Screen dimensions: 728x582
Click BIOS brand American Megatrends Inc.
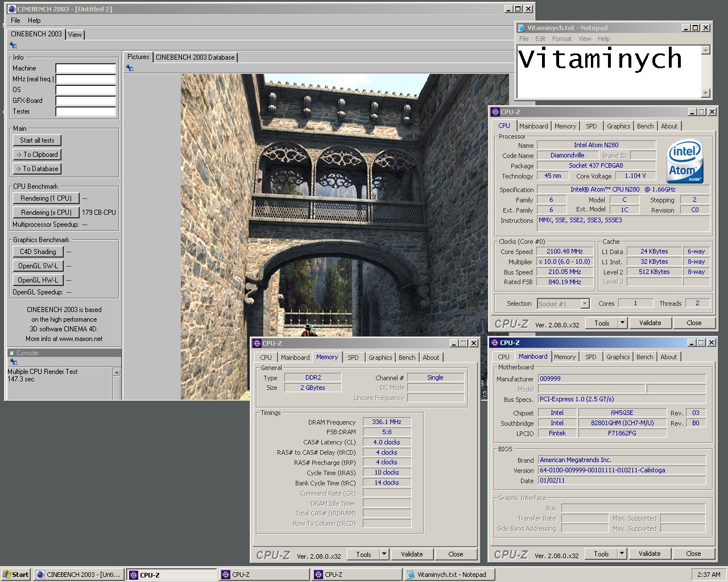[622, 460]
